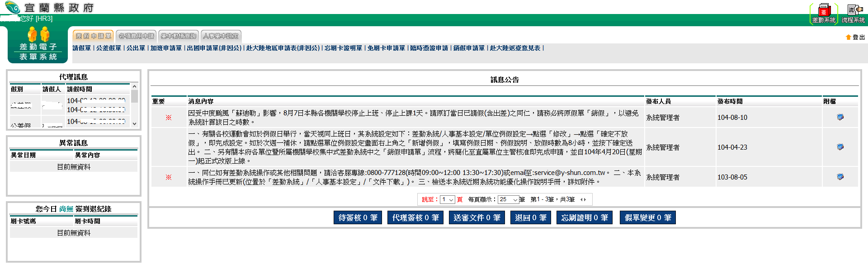Viewport: 868px width, 269px height.
Task: Click the 待簽核 0 筆 button
Action: tap(358, 218)
